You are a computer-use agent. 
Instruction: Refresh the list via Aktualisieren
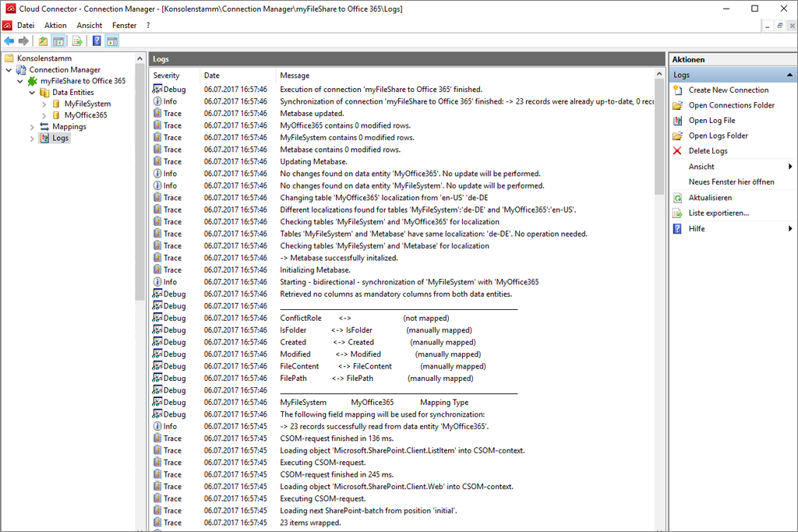point(710,198)
